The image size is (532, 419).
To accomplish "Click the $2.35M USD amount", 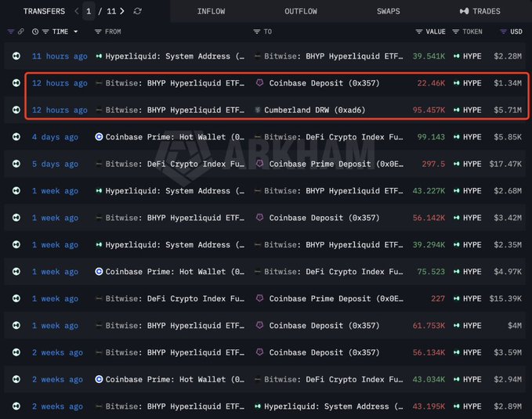I will 508,245.
